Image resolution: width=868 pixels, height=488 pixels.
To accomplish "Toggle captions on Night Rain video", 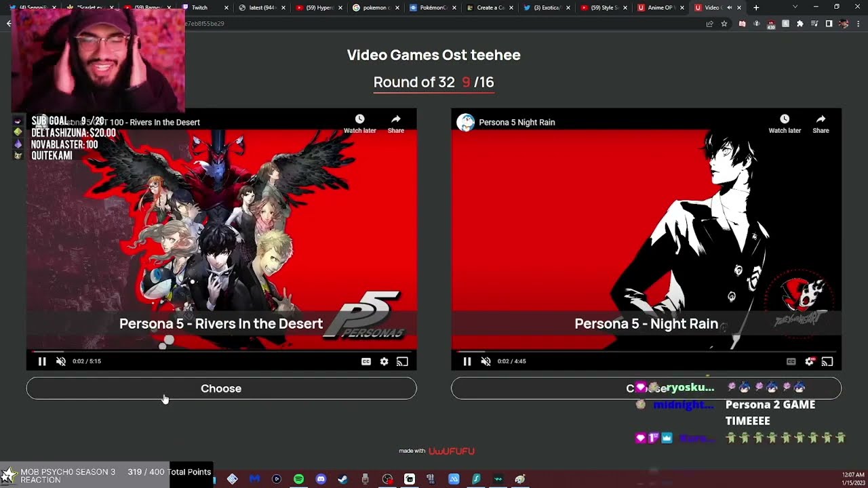I will (791, 361).
